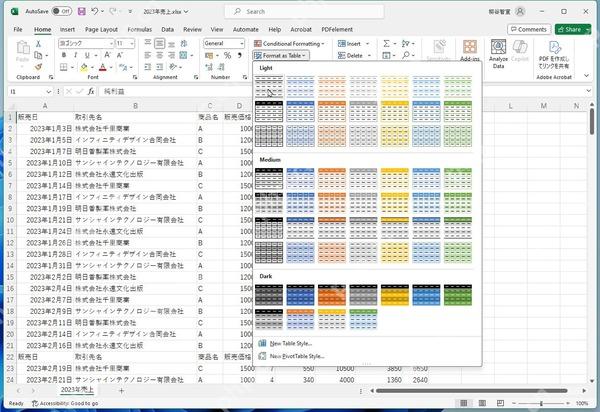
Task: Click the Sort & Filter icon
Action: tap(406, 44)
